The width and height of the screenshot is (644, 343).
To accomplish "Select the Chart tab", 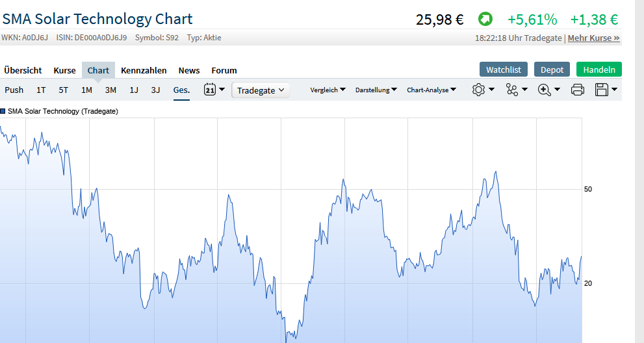I will tap(98, 70).
